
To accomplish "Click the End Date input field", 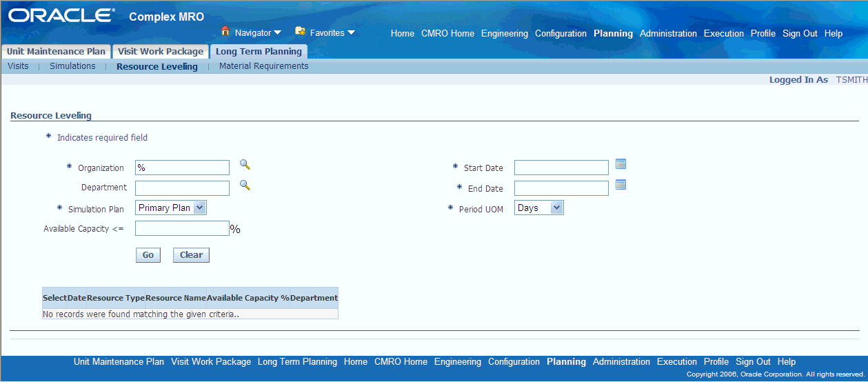I will (561, 188).
